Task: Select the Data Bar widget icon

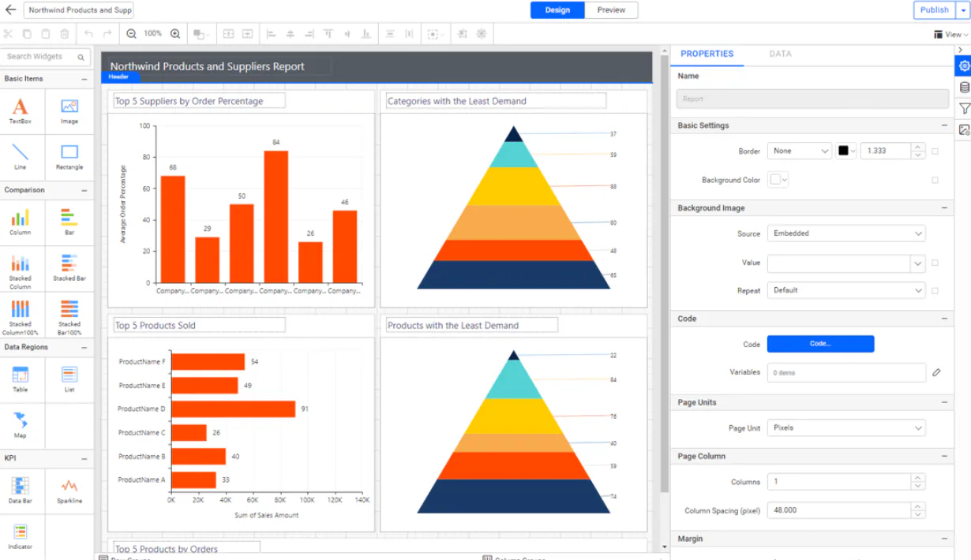Action: click(x=21, y=491)
